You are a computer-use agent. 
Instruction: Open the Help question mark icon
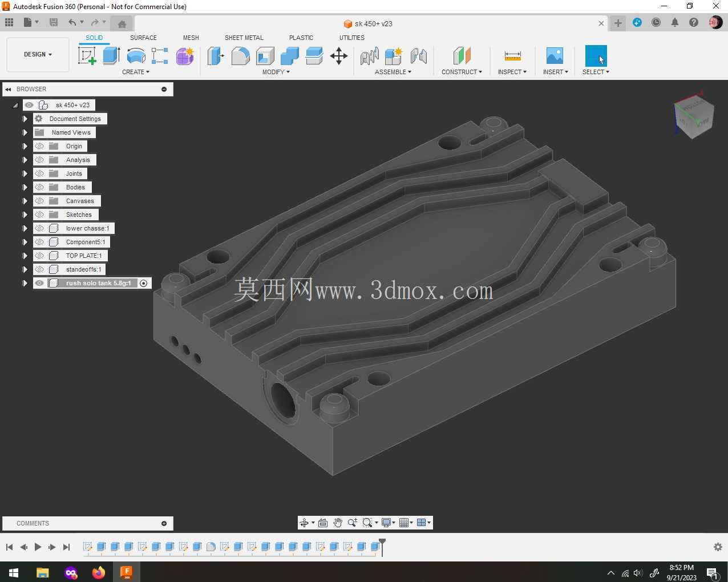pos(694,22)
